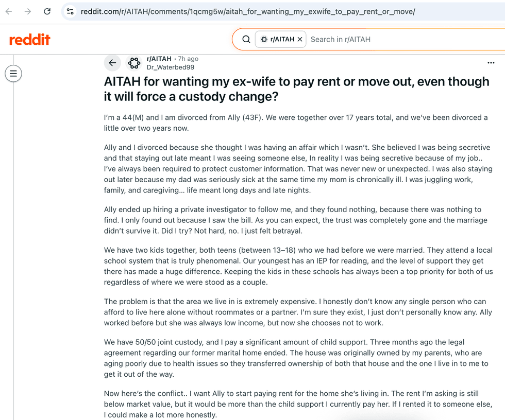The width and height of the screenshot is (505, 420).
Task: Click paragraph starting "We have two kids together"
Action: coord(298,266)
